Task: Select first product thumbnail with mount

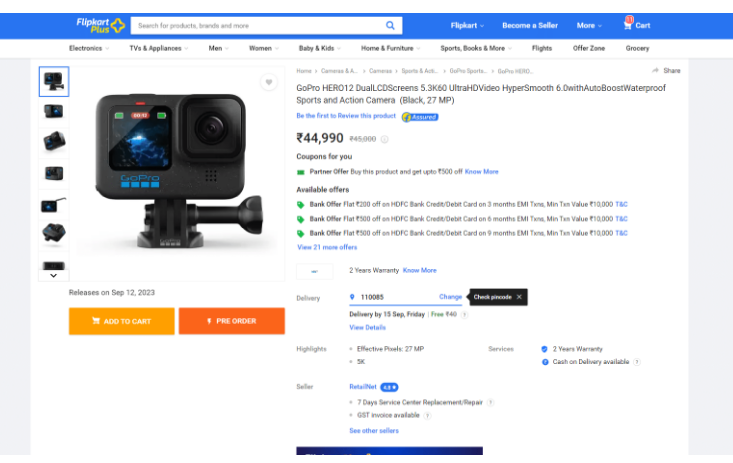Action: 54,82
